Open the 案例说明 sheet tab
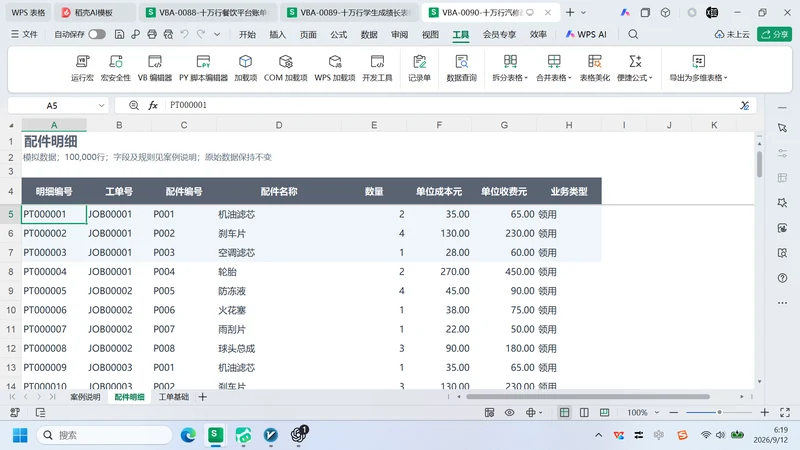Viewport: 800px width, 450px height. pyautogui.click(x=85, y=397)
